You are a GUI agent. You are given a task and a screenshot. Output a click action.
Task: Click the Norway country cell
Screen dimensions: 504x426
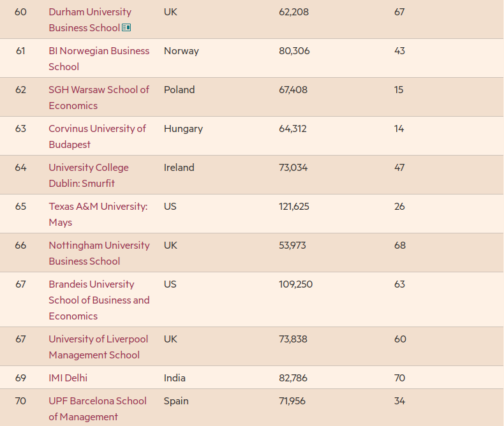[181, 51]
